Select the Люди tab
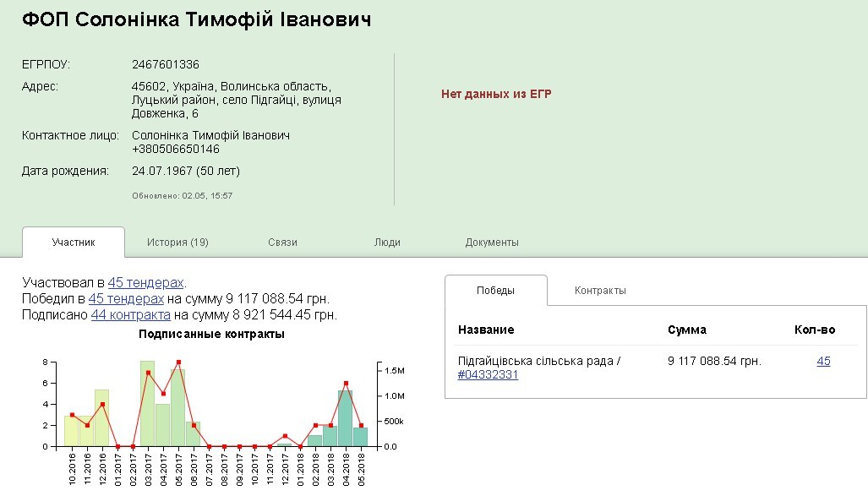This screenshot has width=868, height=496. coord(387,243)
